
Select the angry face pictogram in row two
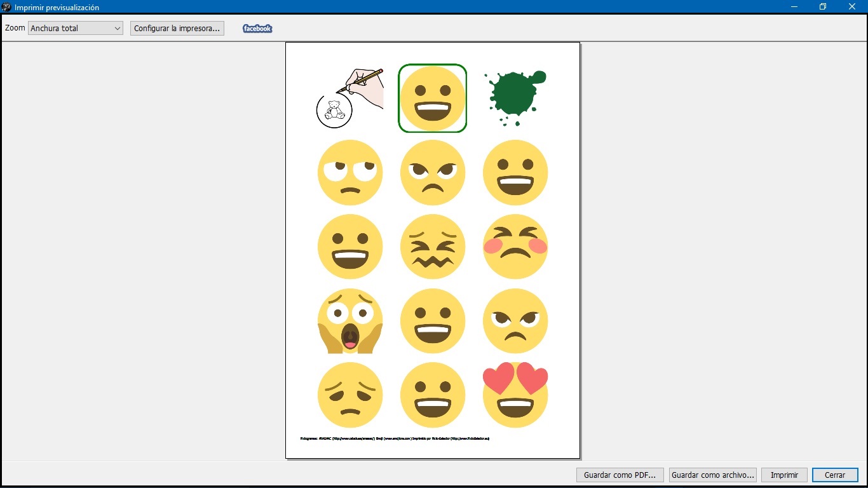pyautogui.click(x=432, y=172)
